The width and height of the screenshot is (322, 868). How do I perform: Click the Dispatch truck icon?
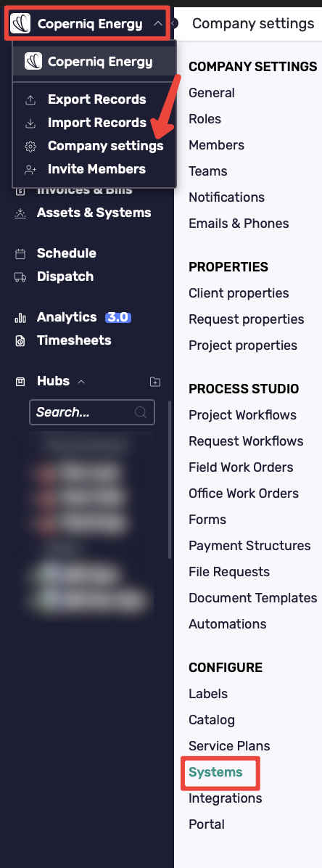20,277
